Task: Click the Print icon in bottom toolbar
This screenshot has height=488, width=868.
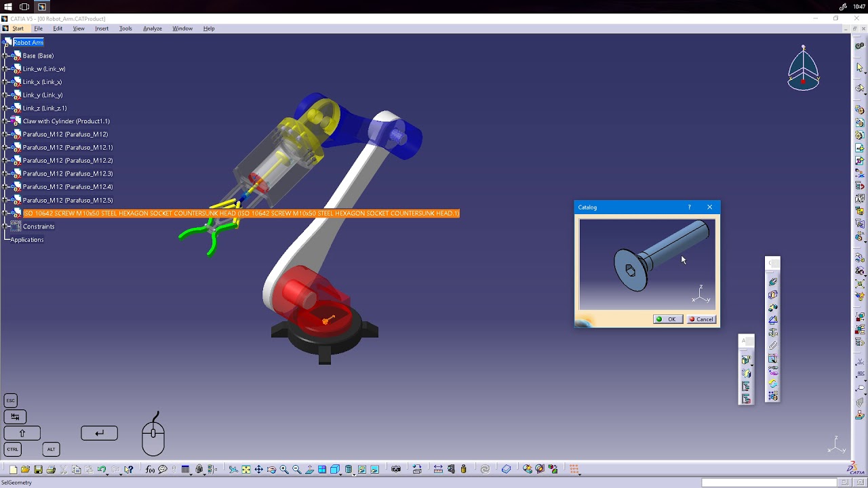Action: coord(51,469)
